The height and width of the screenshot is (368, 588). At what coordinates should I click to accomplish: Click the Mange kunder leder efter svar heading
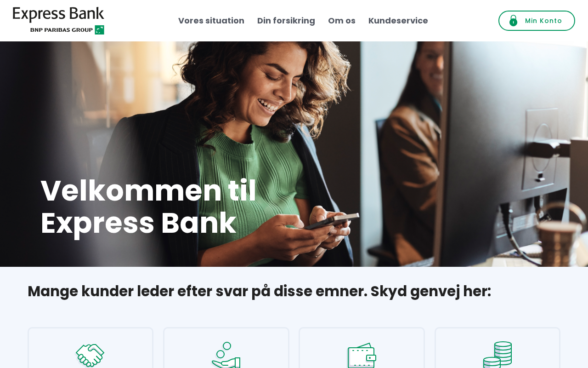260,291
